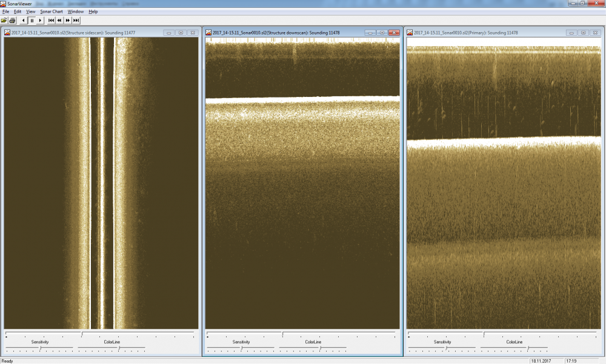Open the Help menu
Image resolution: width=606 pixels, height=364 pixels.
(93, 12)
